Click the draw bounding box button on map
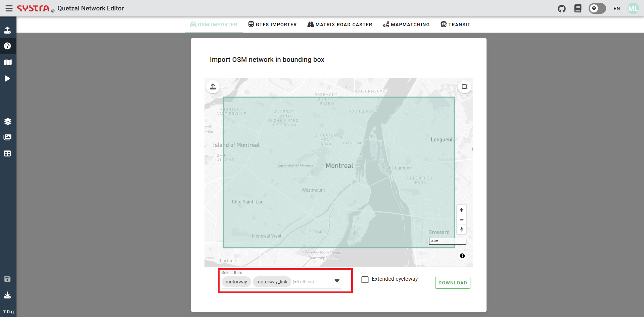644x317 pixels. tap(465, 87)
